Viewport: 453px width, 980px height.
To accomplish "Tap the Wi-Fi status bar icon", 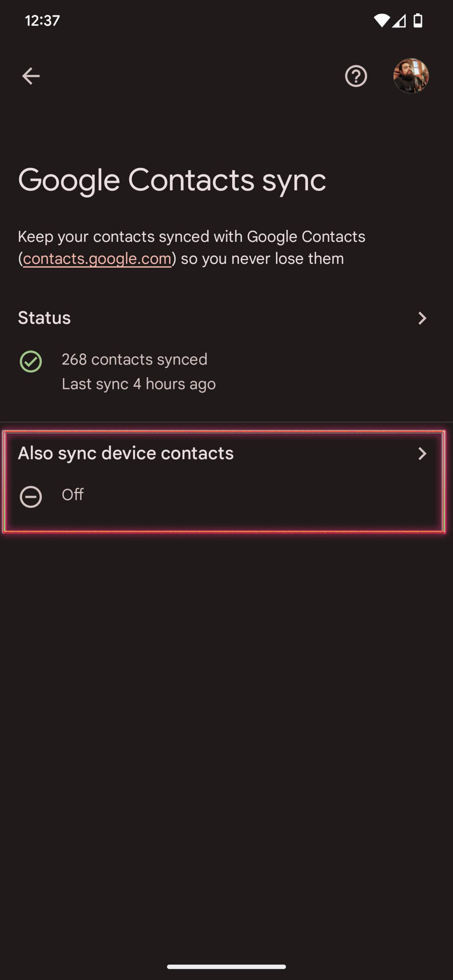I will [381, 20].
